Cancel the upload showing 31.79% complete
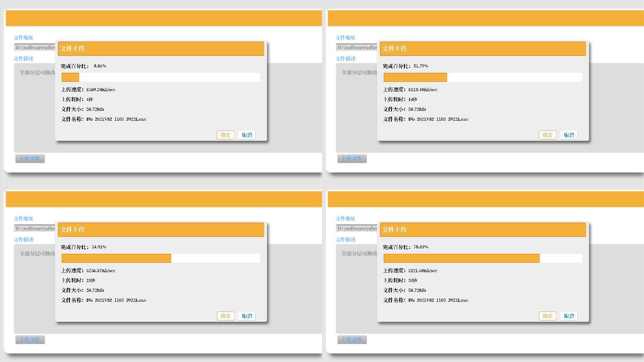644x362 pixels. pyautogui.click(x=569, y=135)
